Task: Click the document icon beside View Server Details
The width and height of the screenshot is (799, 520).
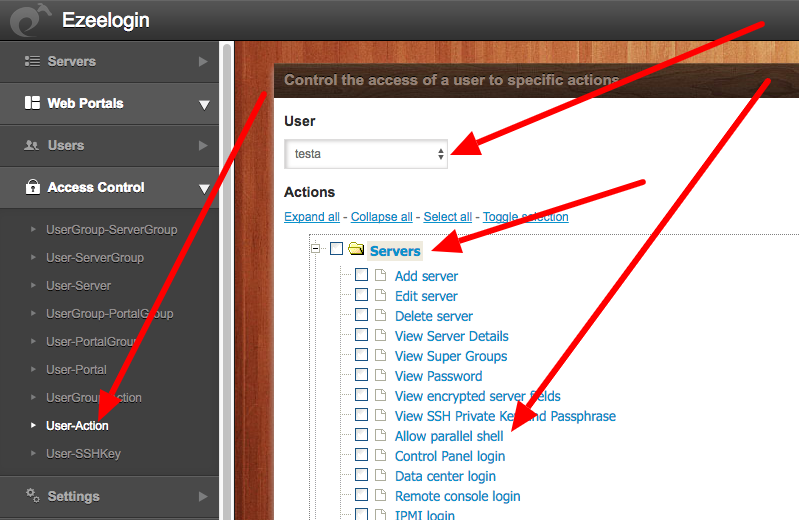Action: [x=380, y=335]
